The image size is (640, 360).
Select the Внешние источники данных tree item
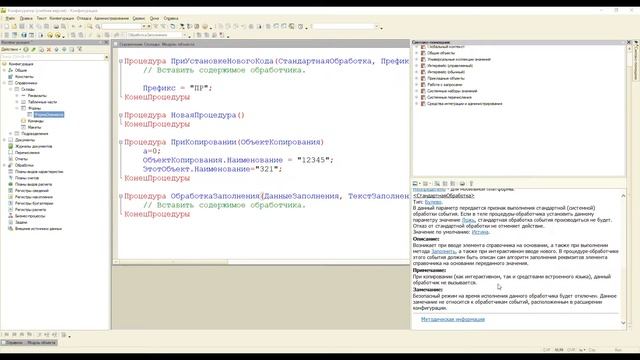(38, 229)
